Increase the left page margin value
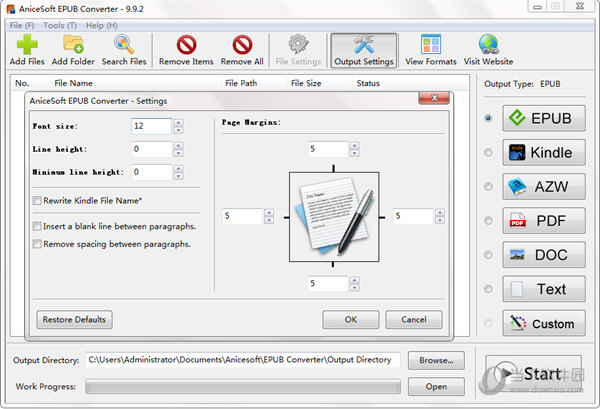Image resolution: width=600 pixels, height=409 pixels. tap(269, 212)
